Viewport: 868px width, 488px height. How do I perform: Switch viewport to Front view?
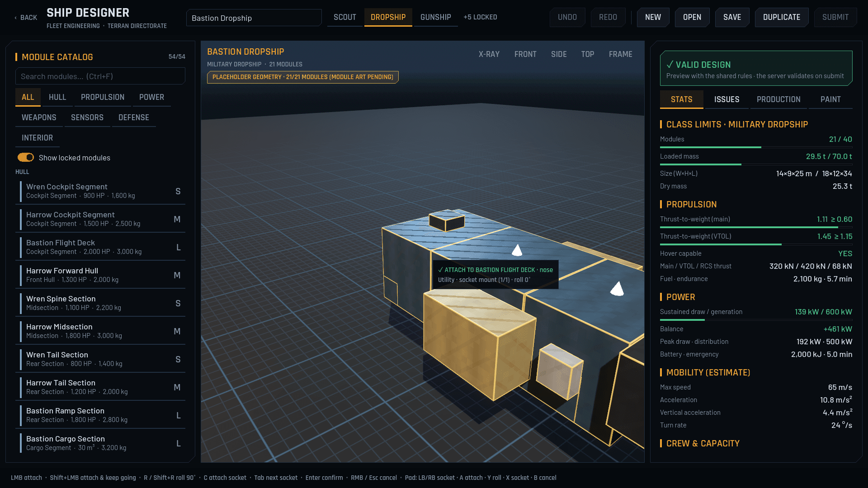[x=525, y=54]
